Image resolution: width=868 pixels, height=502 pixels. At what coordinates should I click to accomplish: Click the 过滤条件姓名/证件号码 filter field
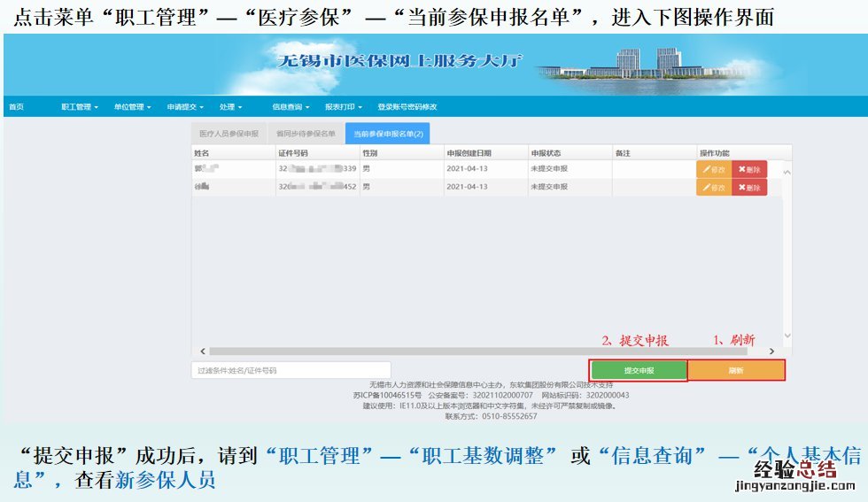[x=291, y=370]
